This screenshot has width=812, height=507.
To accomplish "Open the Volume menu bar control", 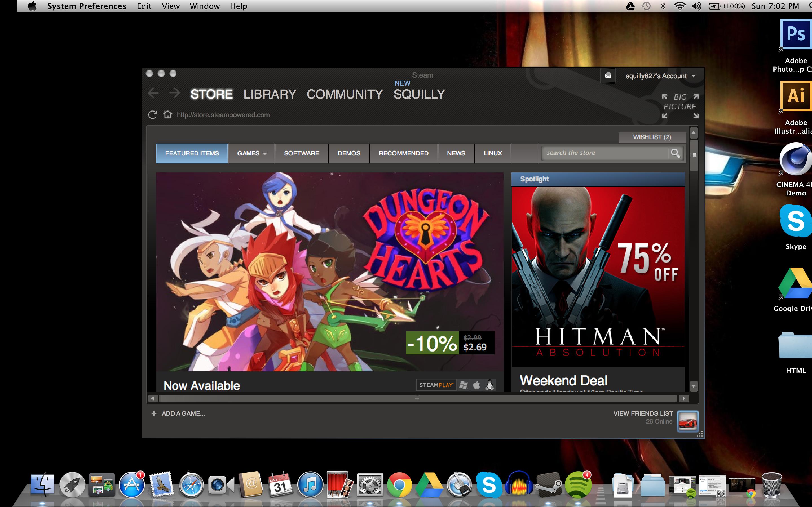I will [696, 6].
